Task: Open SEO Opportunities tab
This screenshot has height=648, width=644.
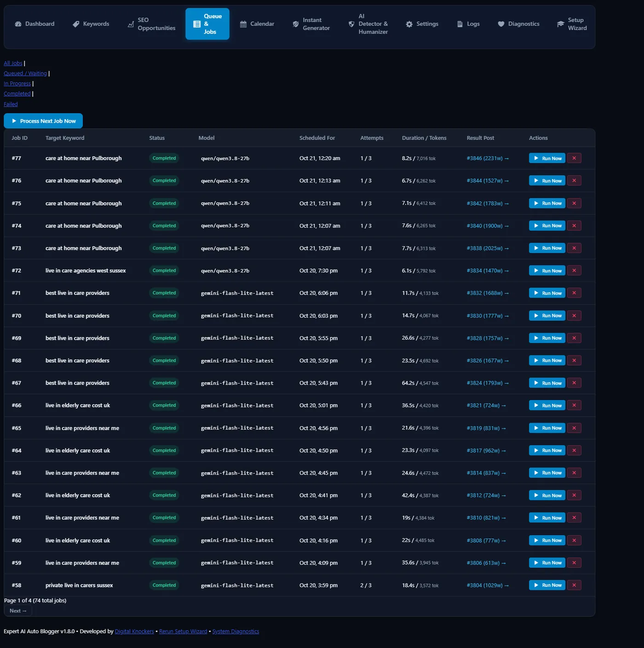Action: pyautogui.click(x=151, y=24)
